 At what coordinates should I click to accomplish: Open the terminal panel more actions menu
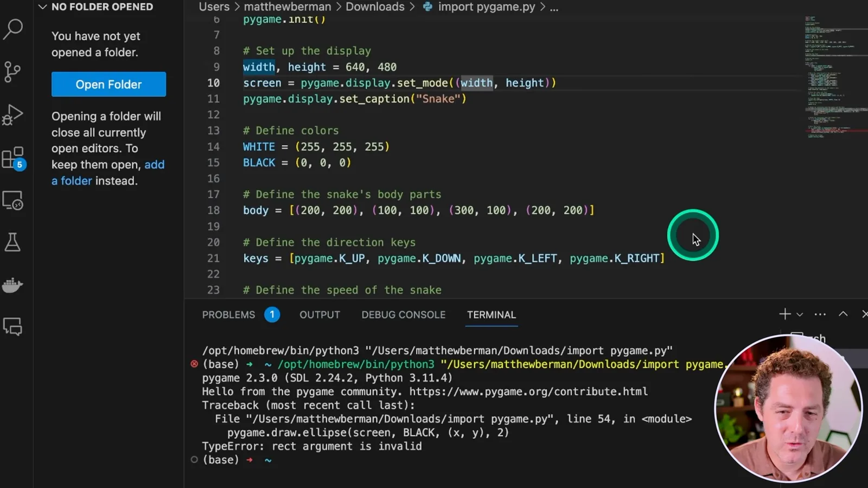820,314
